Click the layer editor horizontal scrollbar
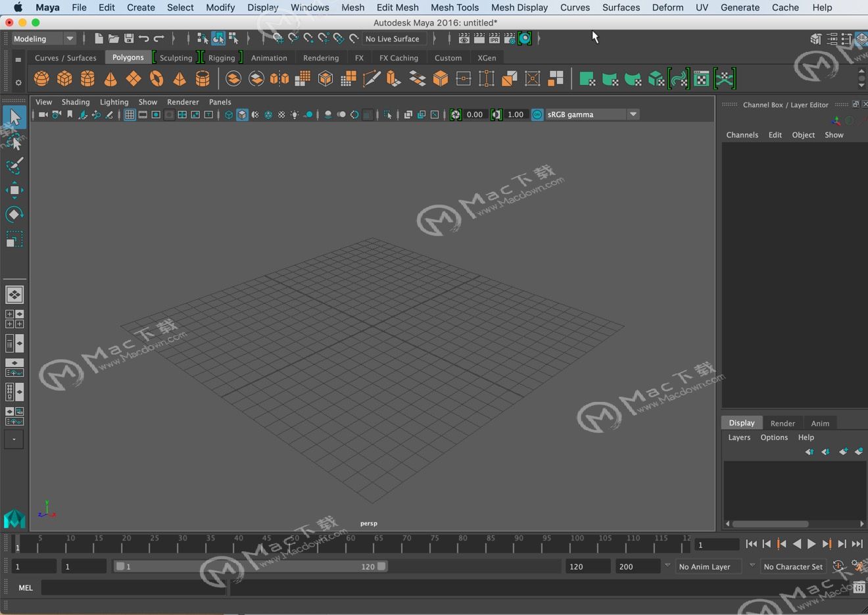Screen dimensions: 868x615 coord(771,524)
